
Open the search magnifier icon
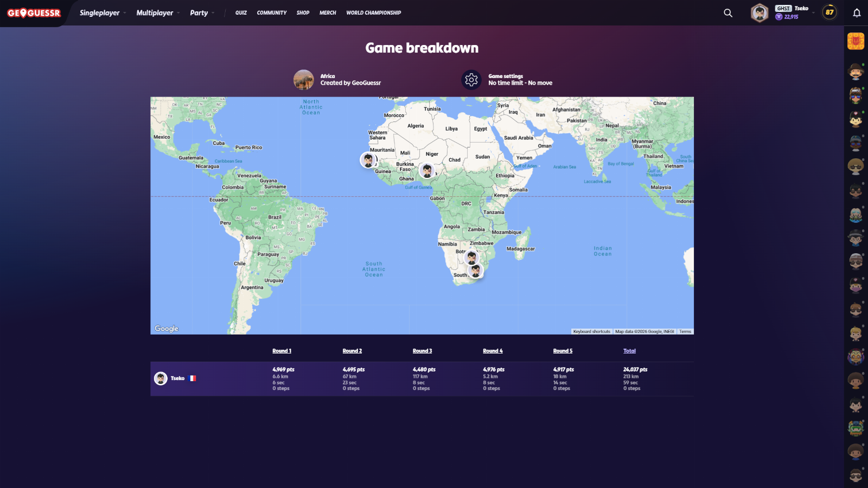pyautogui.click(x=728, y=13)
